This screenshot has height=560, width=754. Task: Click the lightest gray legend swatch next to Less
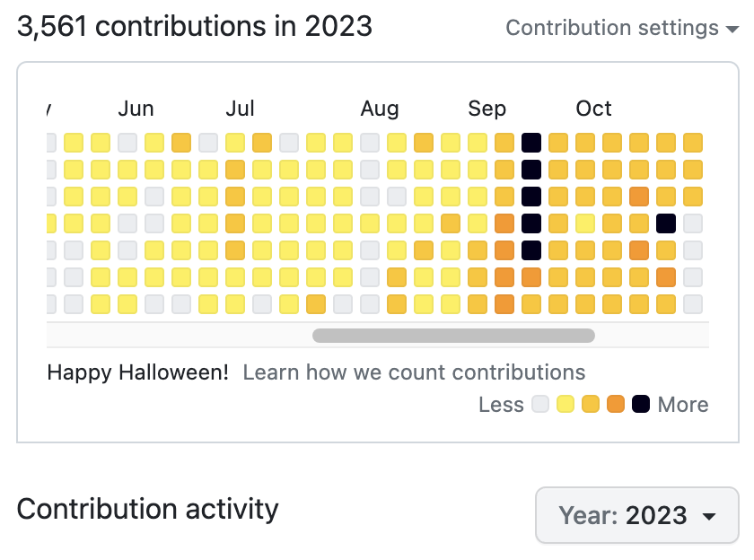point(540,404)
